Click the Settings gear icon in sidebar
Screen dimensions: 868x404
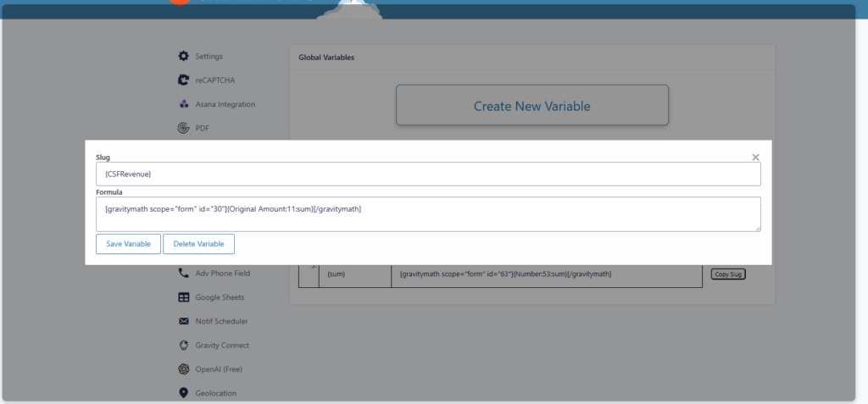pos(183,56)
